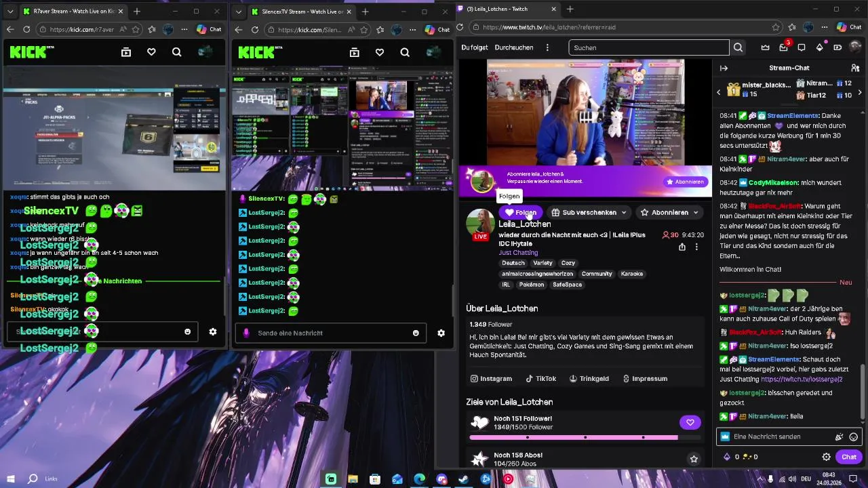Open new tab in Twitch browser window
Image resolution: width=868 pixels, height=488 pixels.
(x=570, y=9)
